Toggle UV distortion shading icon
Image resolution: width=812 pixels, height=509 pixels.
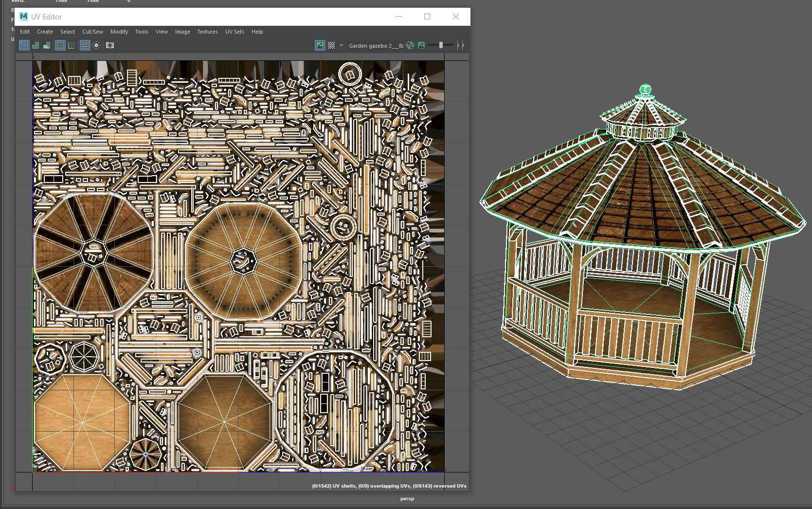[x=47, y=45]
